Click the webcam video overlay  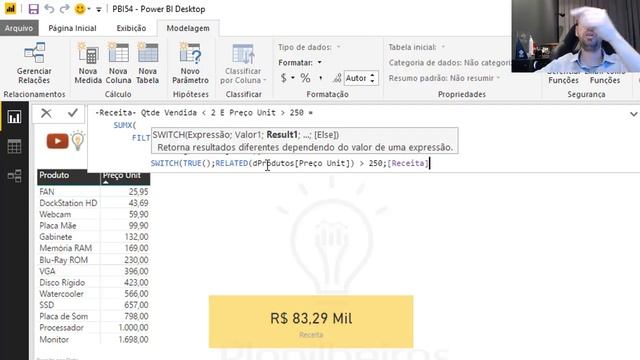point(576,36)
